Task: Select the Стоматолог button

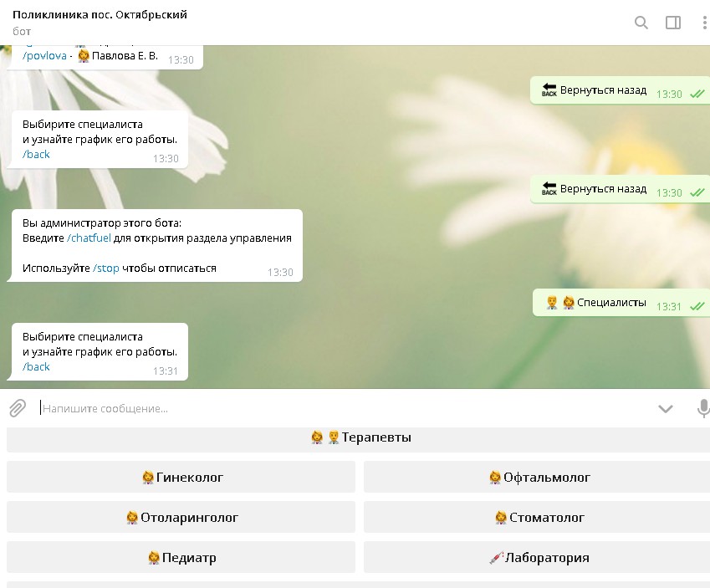Action: [x=537, y=518]
